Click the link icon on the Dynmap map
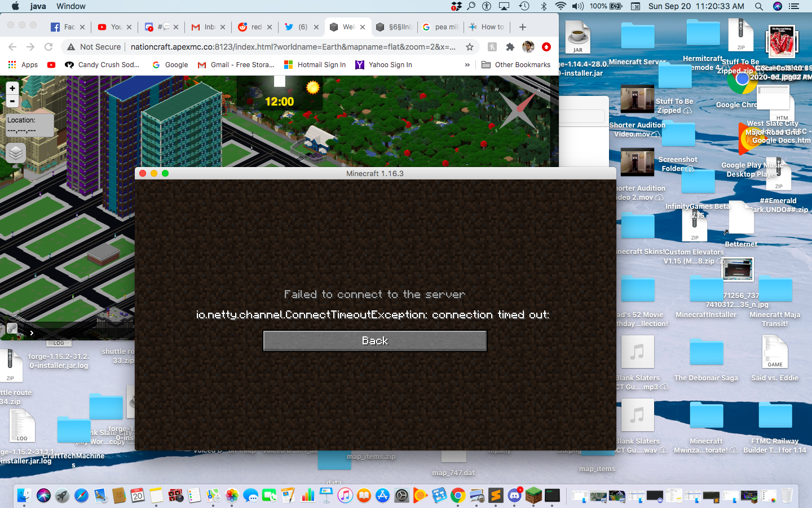812x508 pixels. click(x=12, y=329)
